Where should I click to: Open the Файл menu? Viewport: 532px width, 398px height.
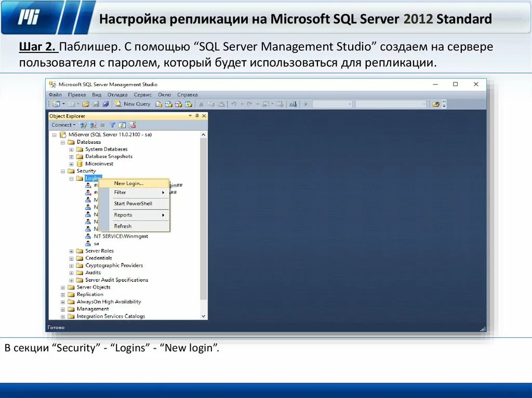(55, 94)
